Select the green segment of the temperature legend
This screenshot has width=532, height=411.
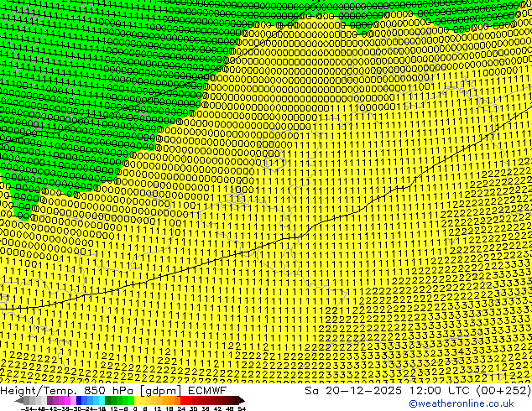[117, 400]
